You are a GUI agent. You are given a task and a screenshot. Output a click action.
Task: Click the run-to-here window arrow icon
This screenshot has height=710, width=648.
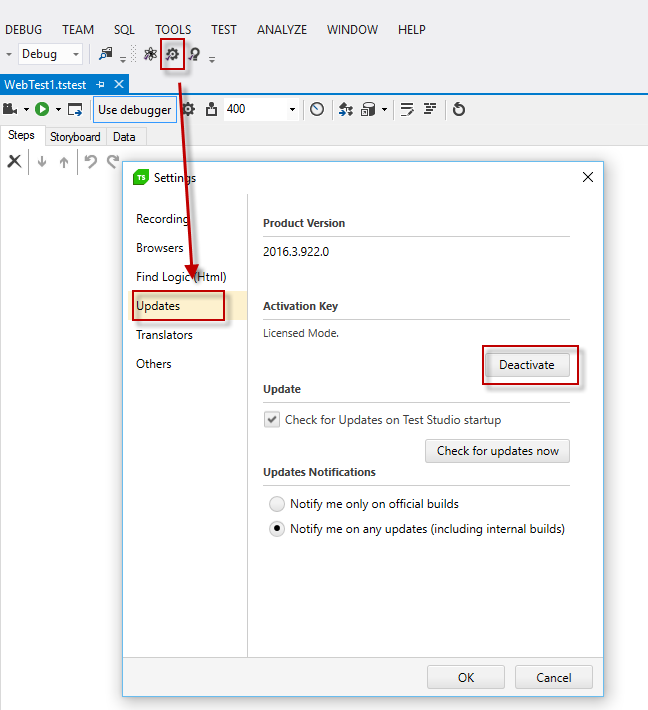coord(75,110)
